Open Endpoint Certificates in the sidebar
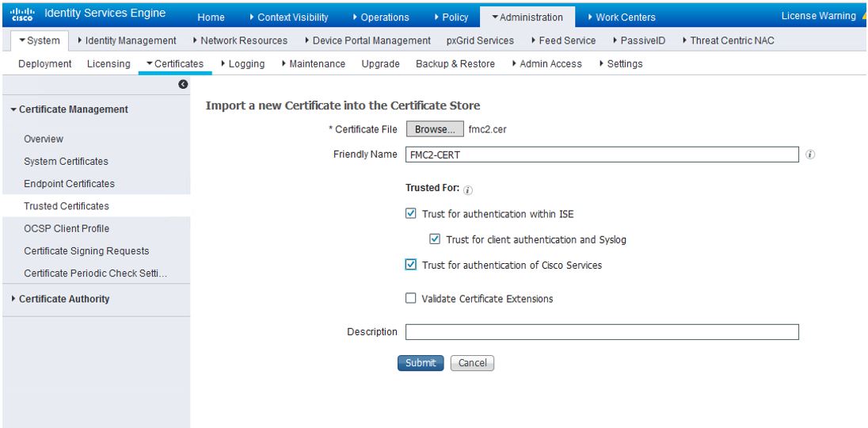 coord(69,183)
